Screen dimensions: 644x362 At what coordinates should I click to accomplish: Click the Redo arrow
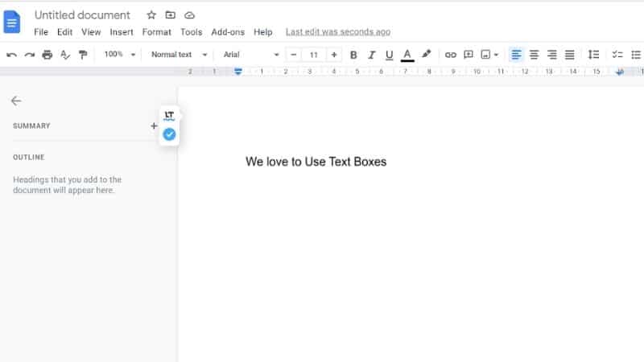(x=29, y=55)
